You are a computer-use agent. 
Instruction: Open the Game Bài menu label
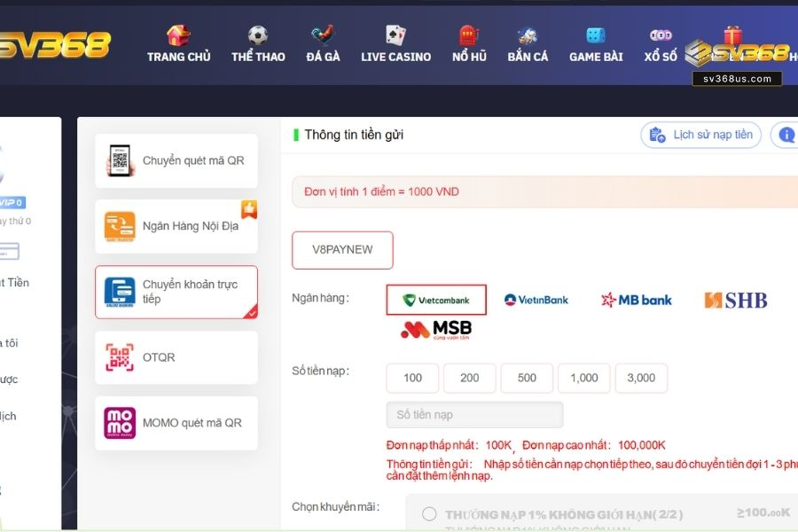tap(596, 57)
